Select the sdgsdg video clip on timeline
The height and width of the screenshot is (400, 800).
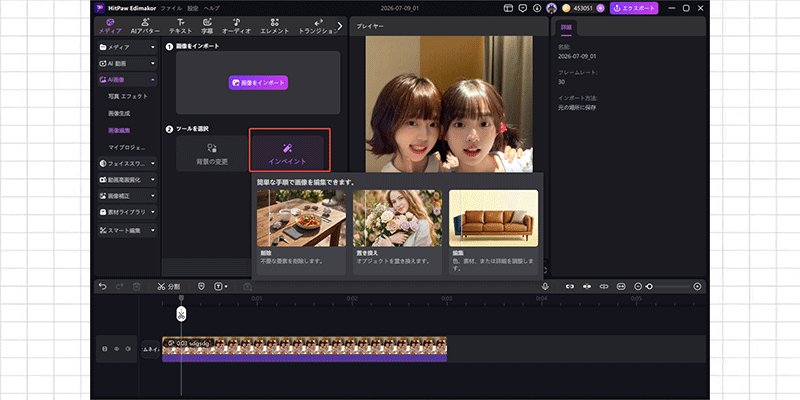305,349
